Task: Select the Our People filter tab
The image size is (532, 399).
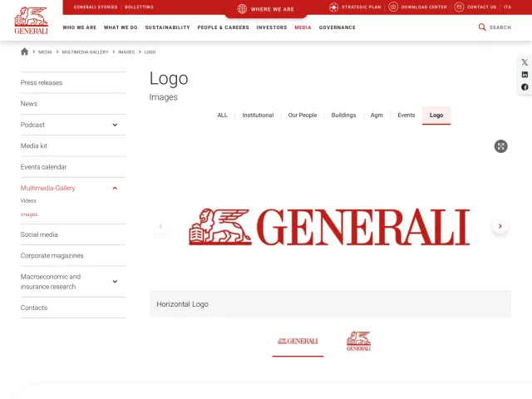Action: point(303,116)
